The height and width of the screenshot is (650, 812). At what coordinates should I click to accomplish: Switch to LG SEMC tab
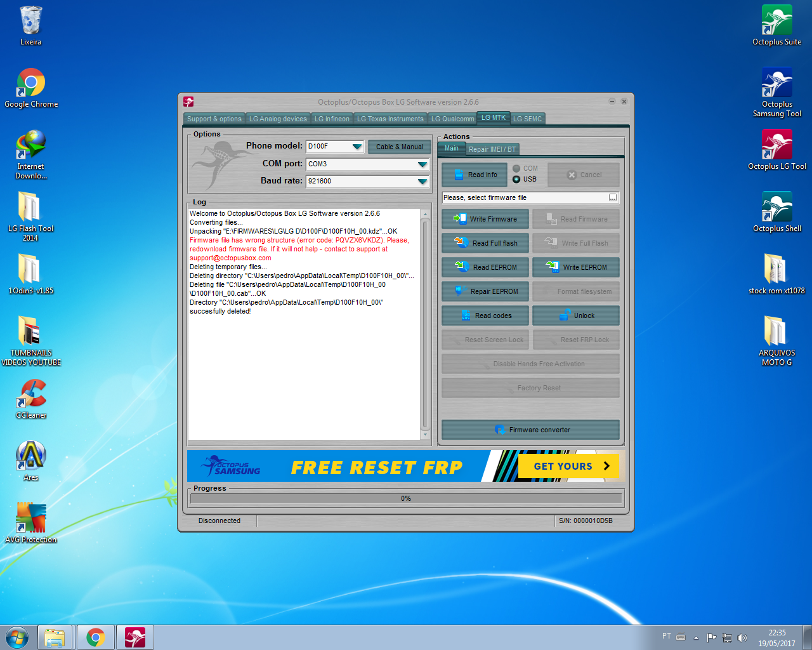click(527, 119)
